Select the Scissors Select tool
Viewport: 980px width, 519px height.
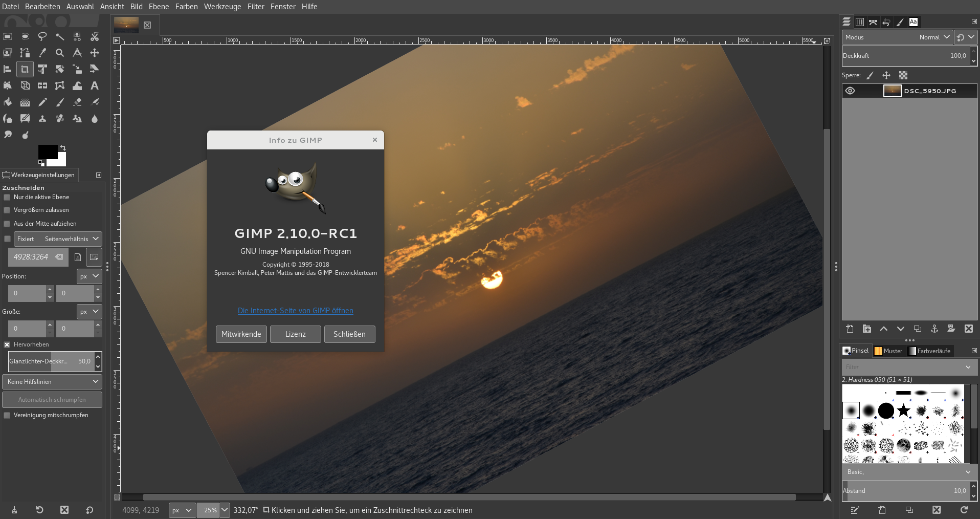tap(95, 37)
